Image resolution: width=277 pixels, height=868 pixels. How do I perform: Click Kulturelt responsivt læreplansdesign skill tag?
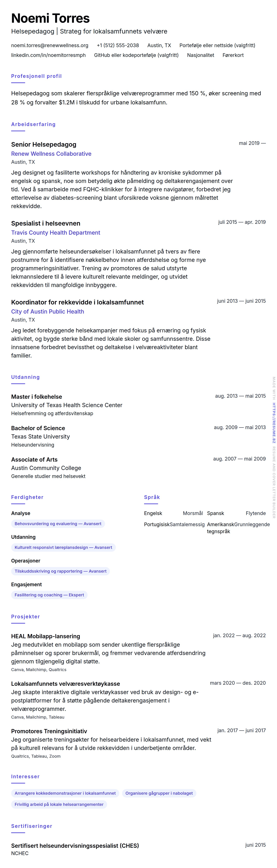(x=63, y=547)
